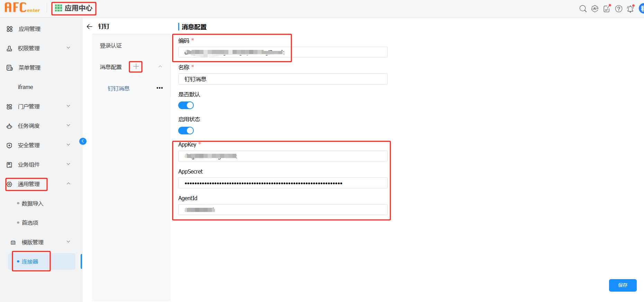644x302 pixels.
Task: Open the three-dot menu for 钉钉消息
Action: [x=160, y=88]
